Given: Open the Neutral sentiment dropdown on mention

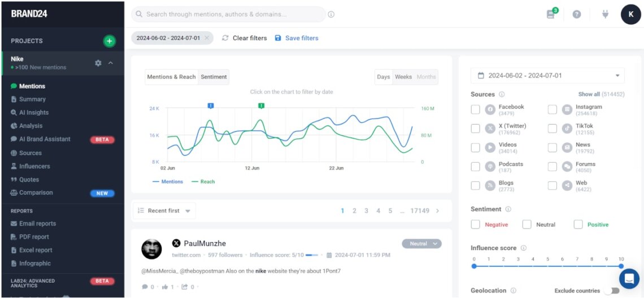Looking at the screenshot, I should click(x=422, y=244).
